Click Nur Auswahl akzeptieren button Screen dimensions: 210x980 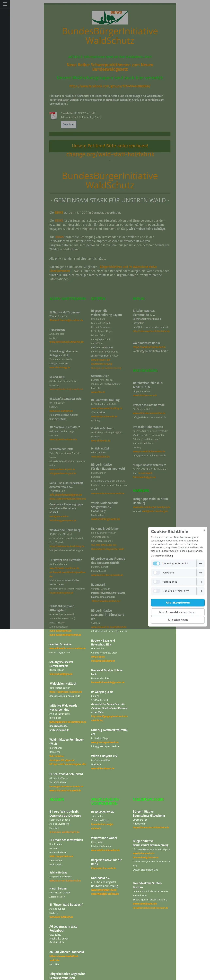tap(178, 612)
